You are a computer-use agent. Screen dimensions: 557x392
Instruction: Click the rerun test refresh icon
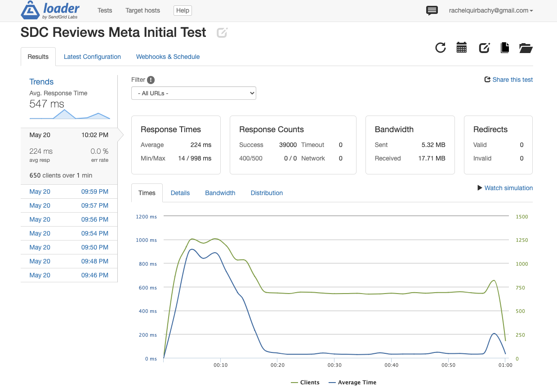point(441,48)
